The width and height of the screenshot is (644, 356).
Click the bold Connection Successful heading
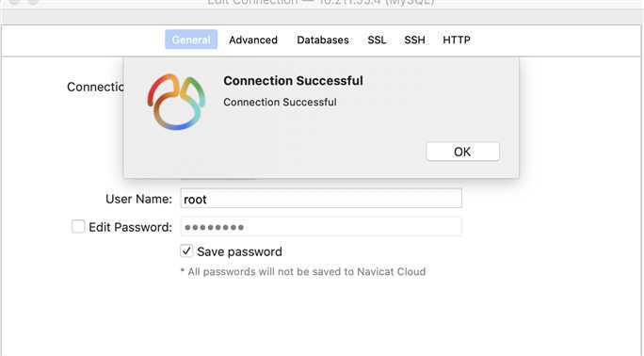click(x=293, y=80)
